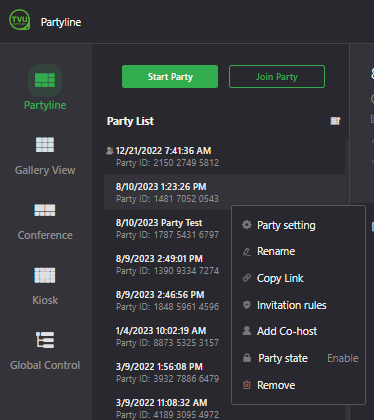Screen dimensions: 374x420
Task: Open Global Control panel
Action: 45,351
